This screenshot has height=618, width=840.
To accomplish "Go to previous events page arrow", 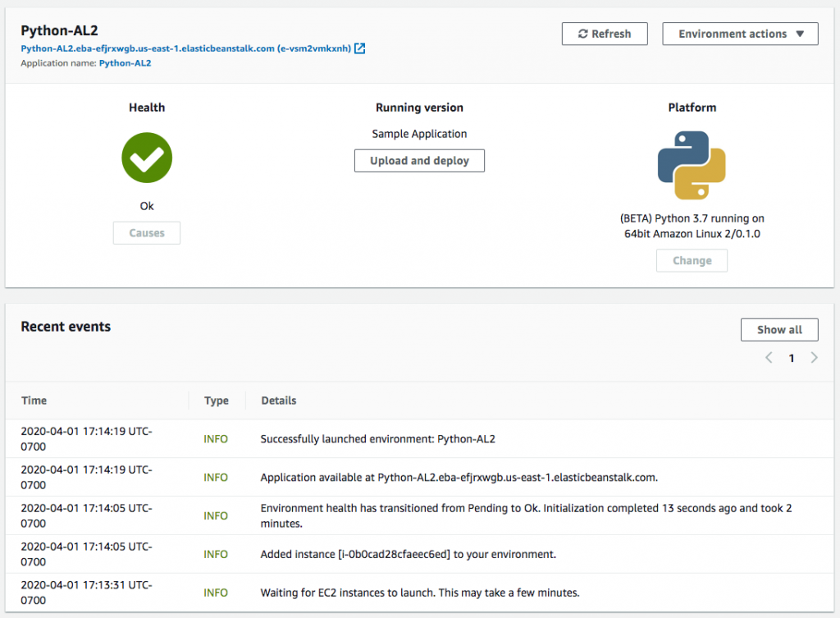I will click(x=769, y=358).
